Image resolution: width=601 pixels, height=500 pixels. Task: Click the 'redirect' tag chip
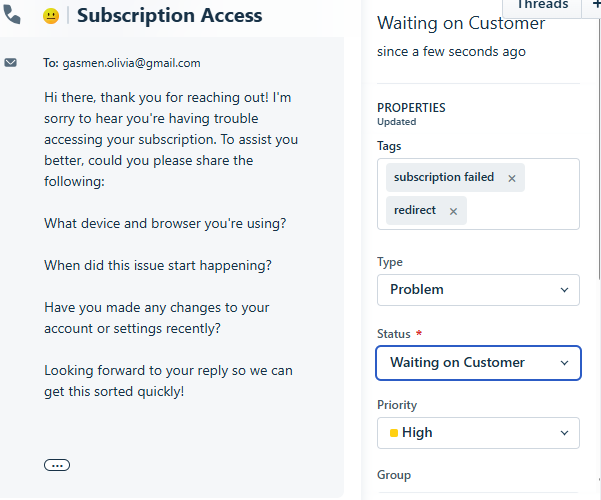tap(426, 211)
